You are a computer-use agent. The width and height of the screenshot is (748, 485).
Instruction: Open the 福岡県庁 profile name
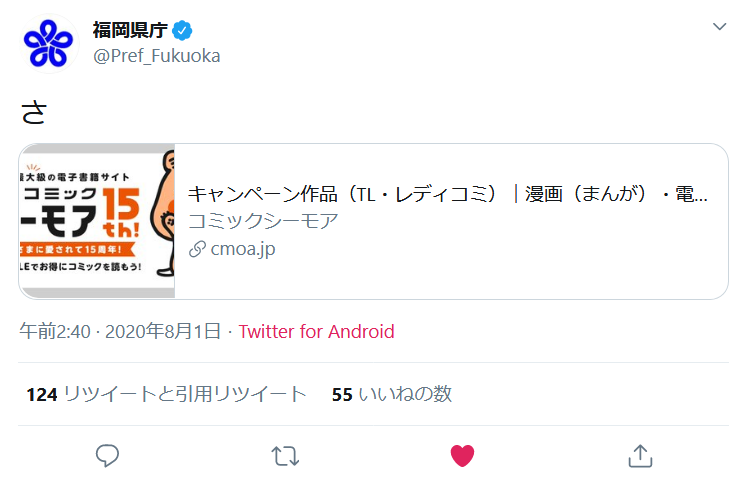(130, 29)
